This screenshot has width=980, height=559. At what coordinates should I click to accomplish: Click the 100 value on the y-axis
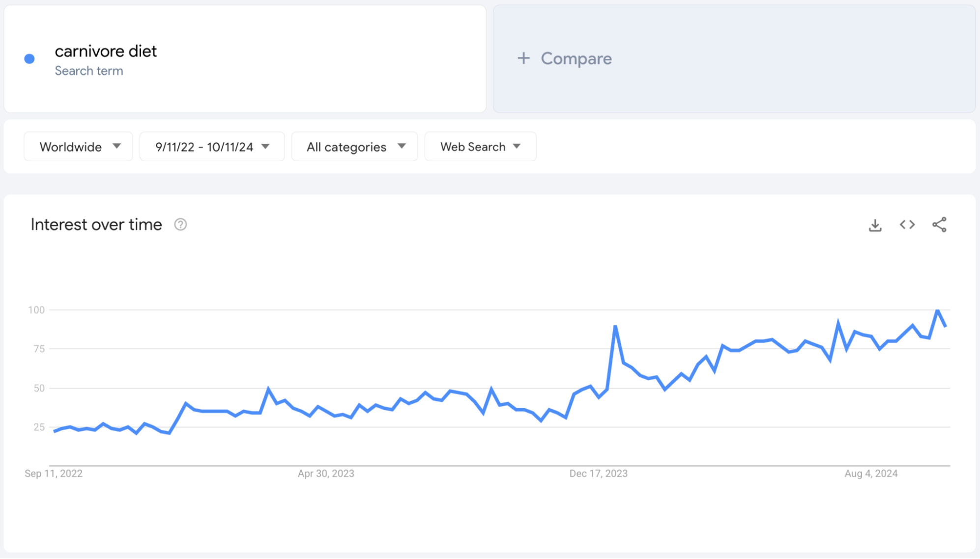(x=36, y=310)
